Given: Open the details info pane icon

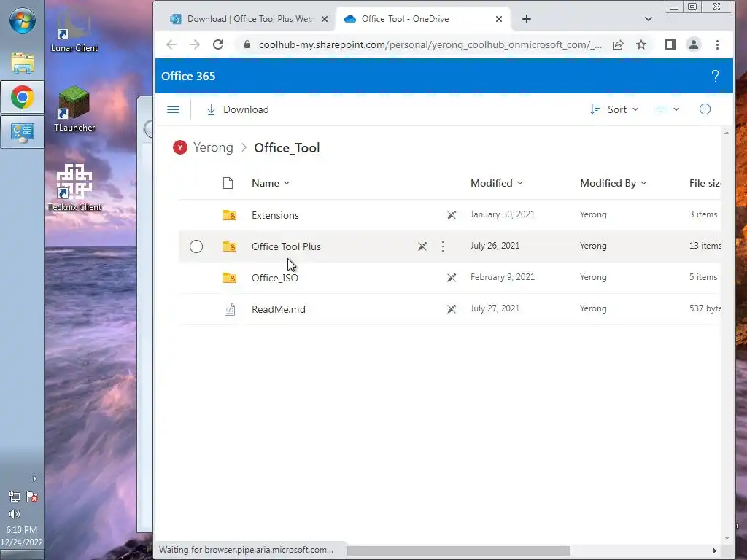Looking at the screenshot, I should click(705, 109).
